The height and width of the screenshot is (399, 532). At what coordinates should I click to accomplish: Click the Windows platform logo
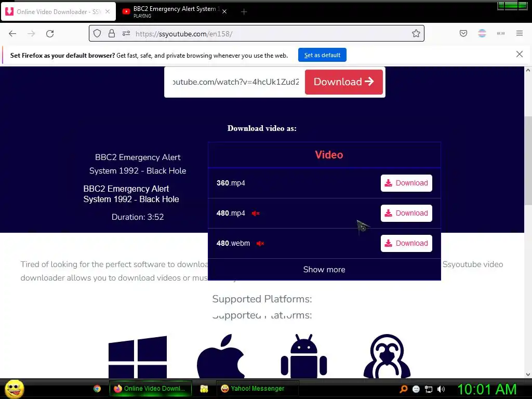(137, 357)
